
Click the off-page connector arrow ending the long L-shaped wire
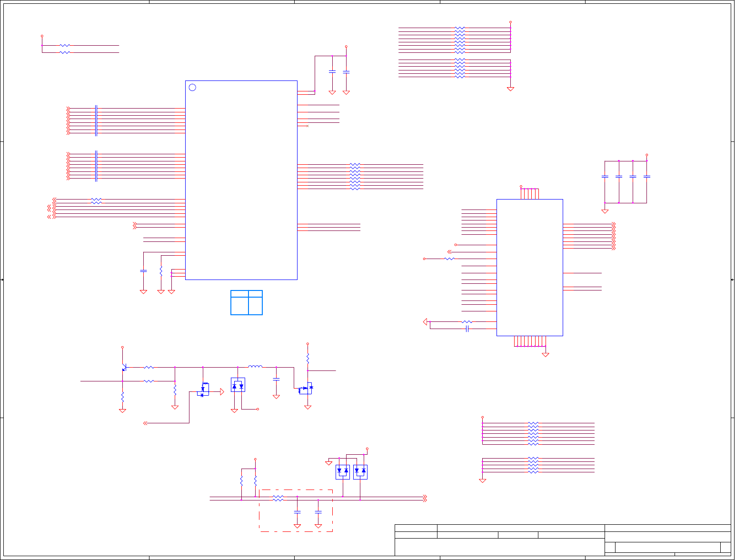tap(146, 423)
